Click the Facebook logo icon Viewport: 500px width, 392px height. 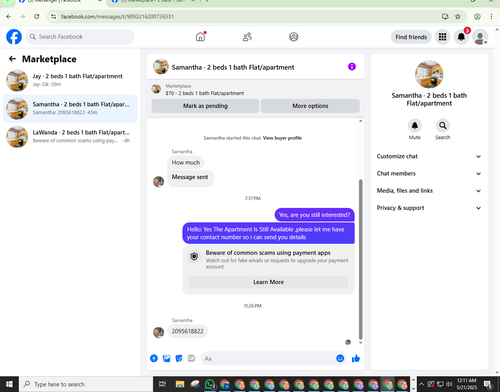pos(14,37)
